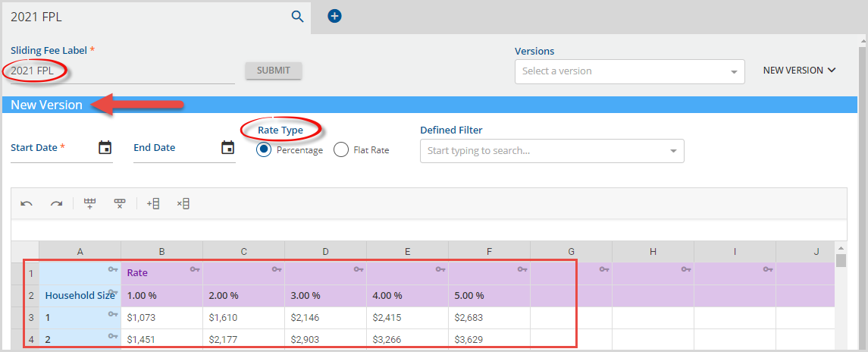The image size is (868, 352).
Task: Select the Flat Rate radio button
Action: [x=341, y=150]
